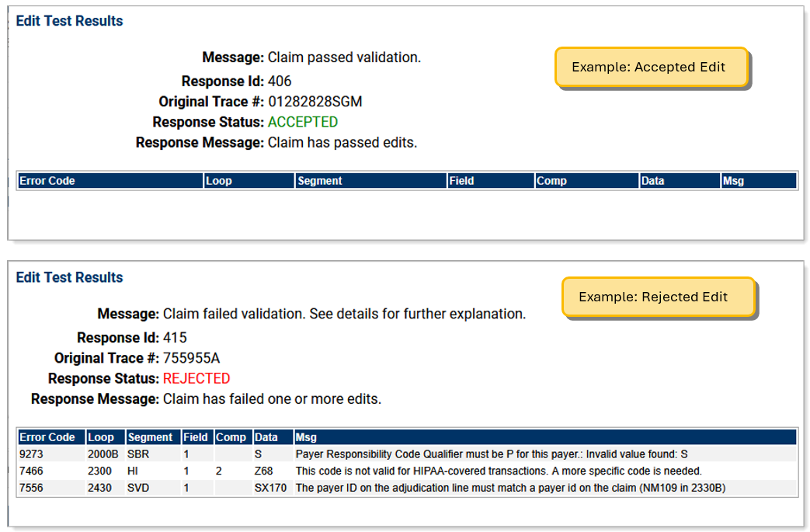Click the Loop header in the rejected results table
Viewport: 810px width, 532px height.
click(x=101, y=437)
